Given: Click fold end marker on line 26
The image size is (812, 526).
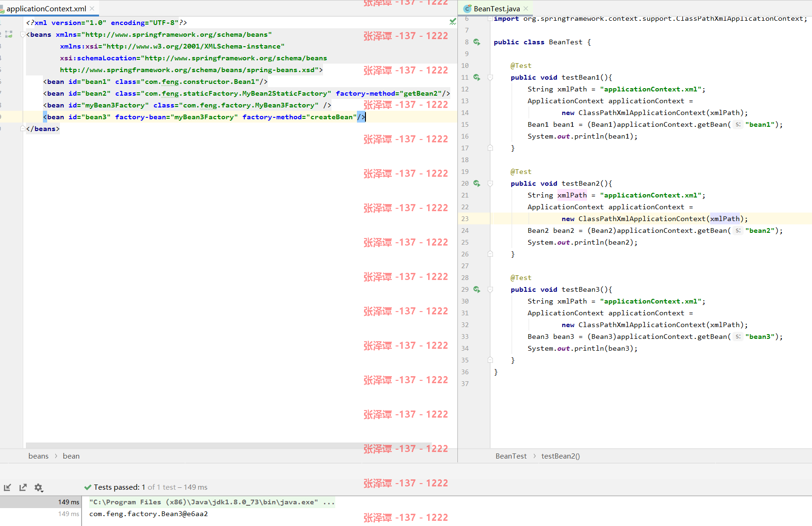Looking at the screenshot, I should (490, 254).
